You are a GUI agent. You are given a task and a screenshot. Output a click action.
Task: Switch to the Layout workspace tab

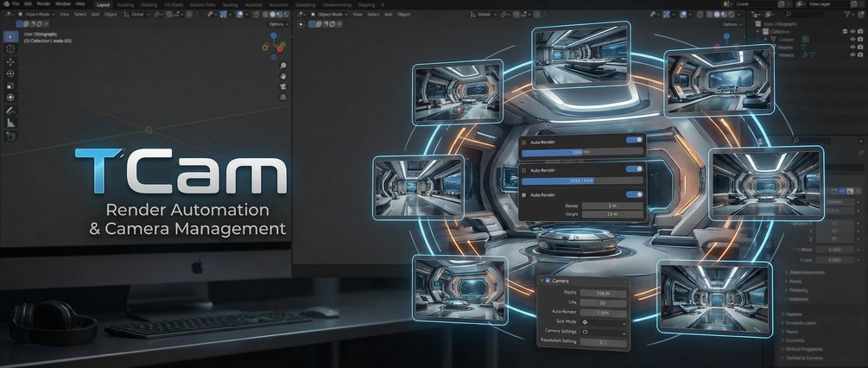click(103, 4)
